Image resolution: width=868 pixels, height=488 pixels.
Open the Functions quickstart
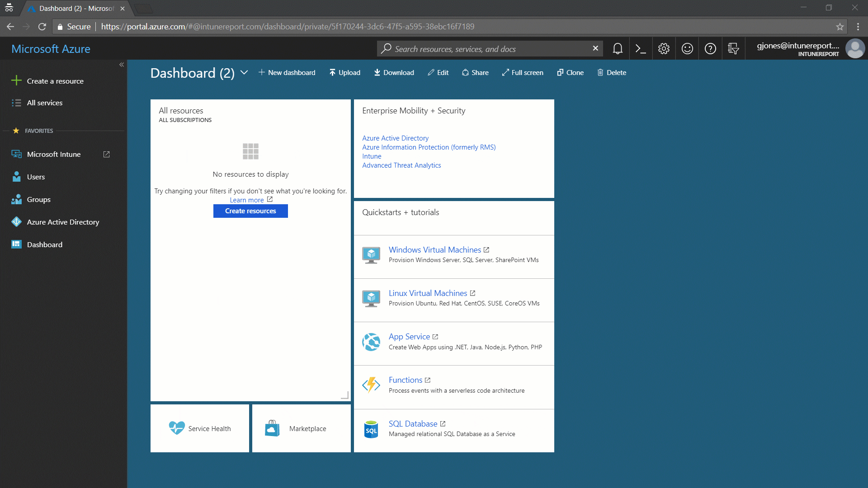[x=406, y=380]
